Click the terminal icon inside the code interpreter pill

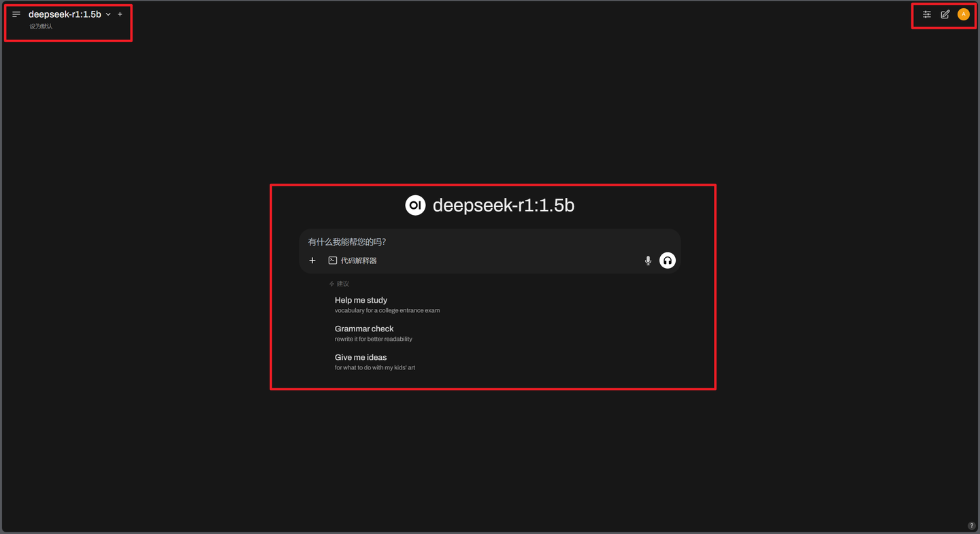(x=332, y=260)
